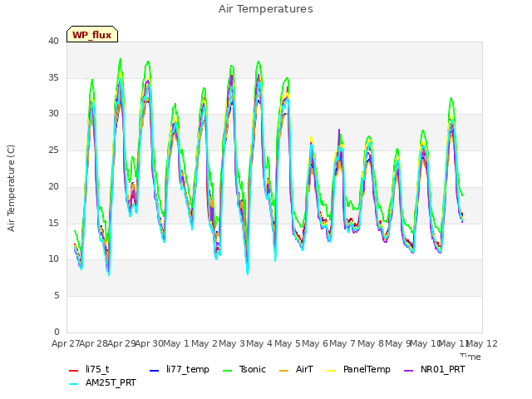This screenshot has width=532, height=399.
Task: Click the May 8 x-axis tick label
Action: coord(371,343)
